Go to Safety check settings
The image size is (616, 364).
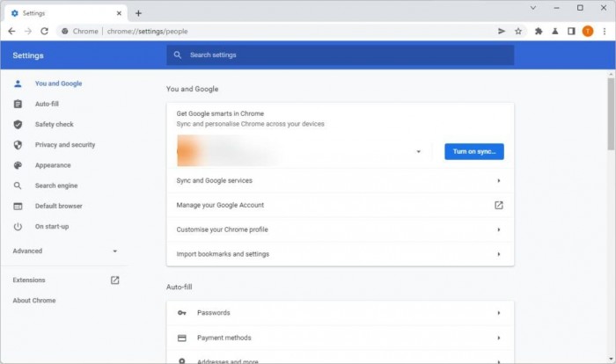coord(54,125)
